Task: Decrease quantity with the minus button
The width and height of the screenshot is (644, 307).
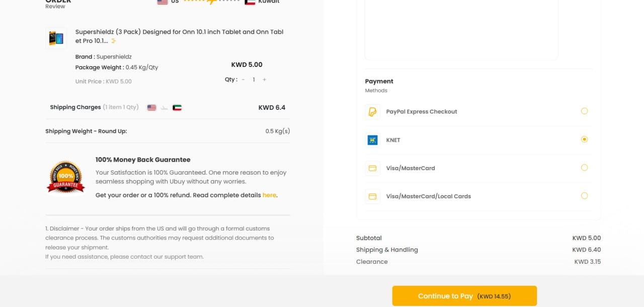Action: (243, 80)
